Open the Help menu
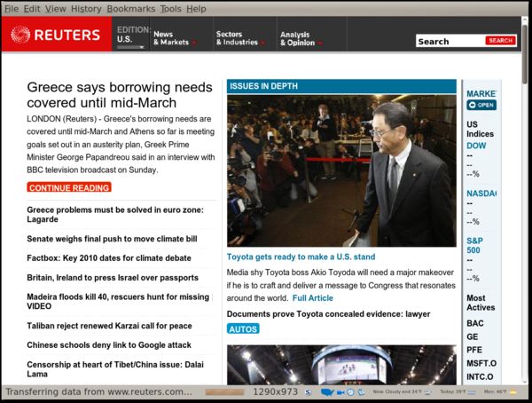This screenshot has height=403, width=532. tap(196, 9)
